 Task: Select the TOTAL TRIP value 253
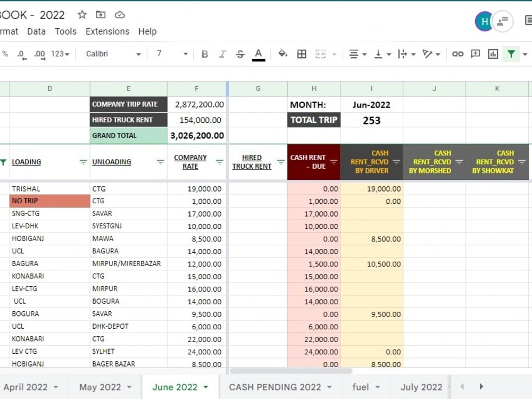click(x=371, y=120)
